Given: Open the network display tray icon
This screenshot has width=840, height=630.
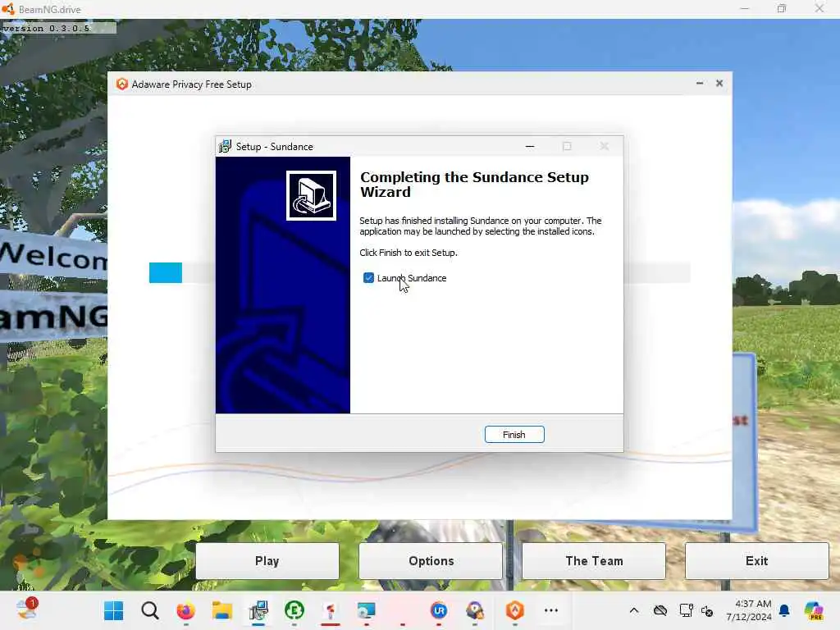Looking at the screenshot, I should click(x=686, y=610).
